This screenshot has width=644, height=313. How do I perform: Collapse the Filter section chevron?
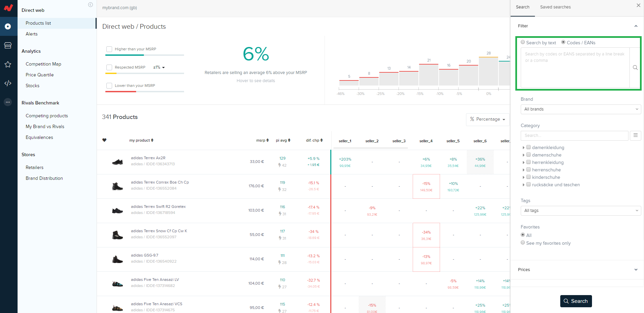point(636,26)
